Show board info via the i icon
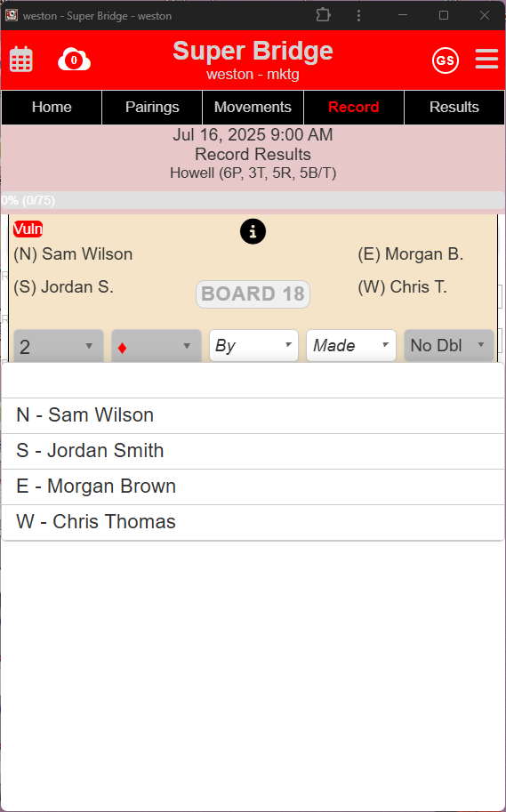506x812 pixels. [x=253, y=231]
